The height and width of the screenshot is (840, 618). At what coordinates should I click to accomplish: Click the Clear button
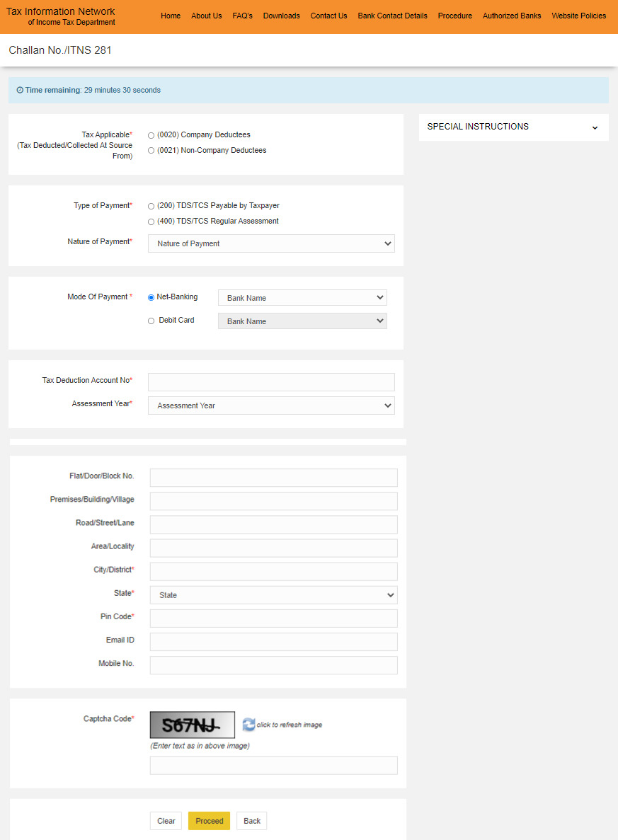coord(165,821)
